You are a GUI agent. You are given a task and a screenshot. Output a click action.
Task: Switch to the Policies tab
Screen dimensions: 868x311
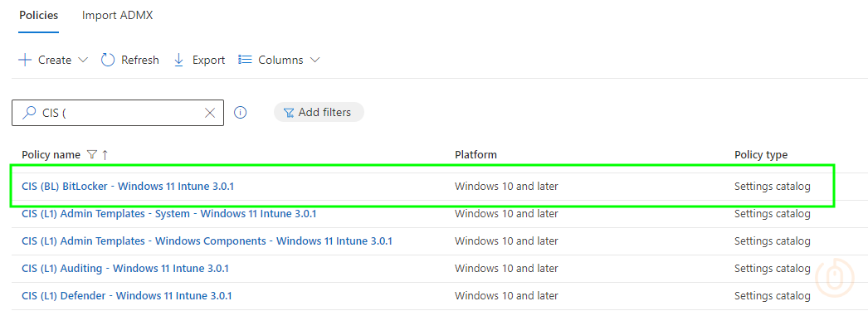pos(39,16)
